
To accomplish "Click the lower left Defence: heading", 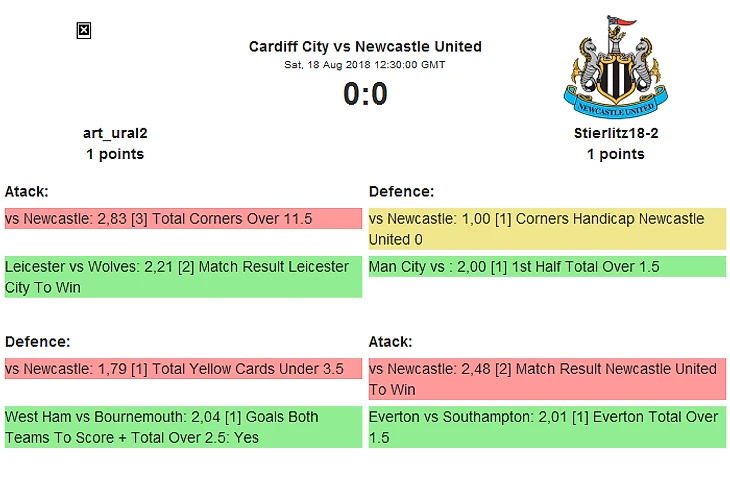I will [x=37, y=341].
